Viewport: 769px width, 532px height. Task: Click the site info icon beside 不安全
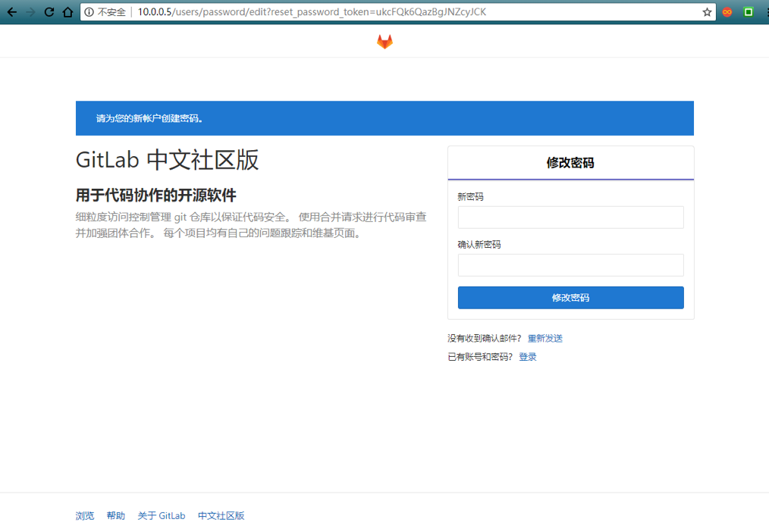89,12
